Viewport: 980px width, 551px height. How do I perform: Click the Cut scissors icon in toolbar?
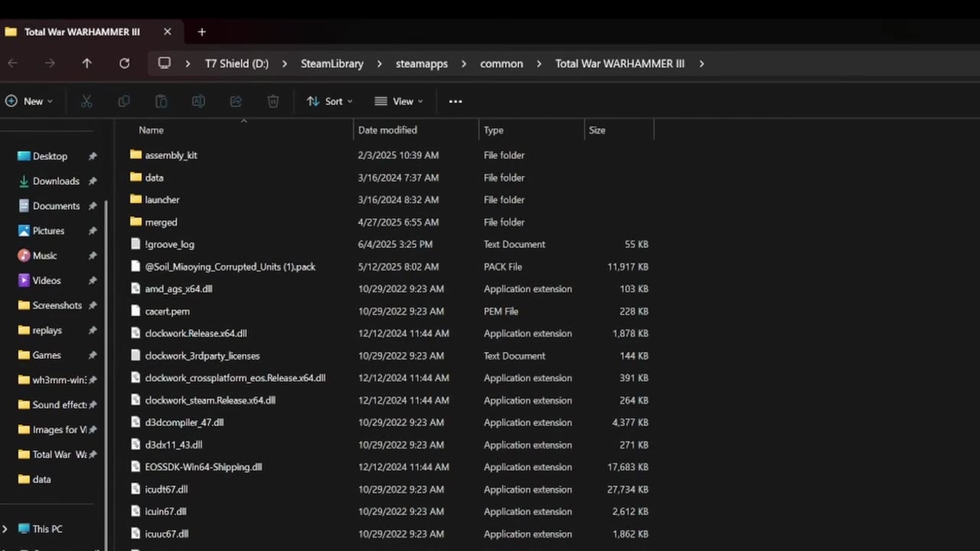[x=87, y=101]
